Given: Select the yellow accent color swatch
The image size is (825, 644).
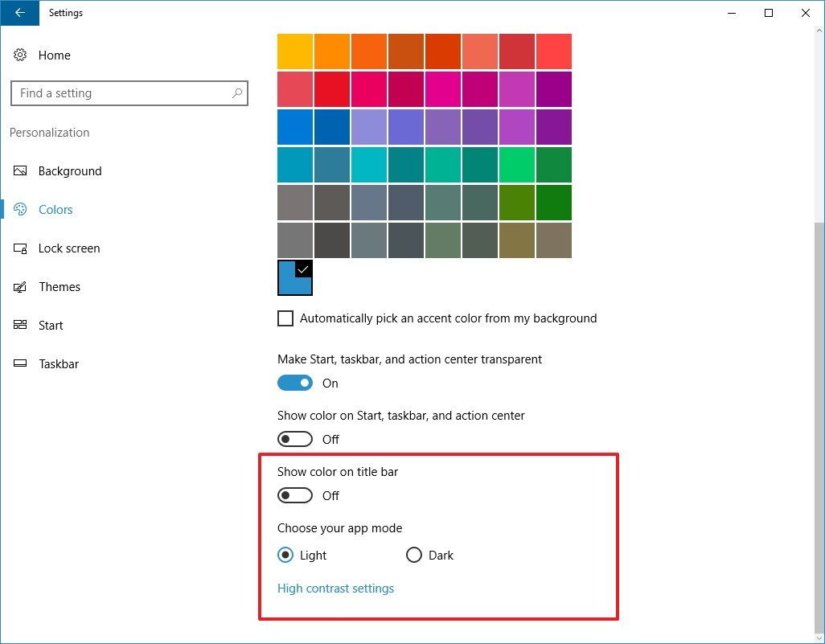Looking at the screenshot, I should (x=295, y=51).
